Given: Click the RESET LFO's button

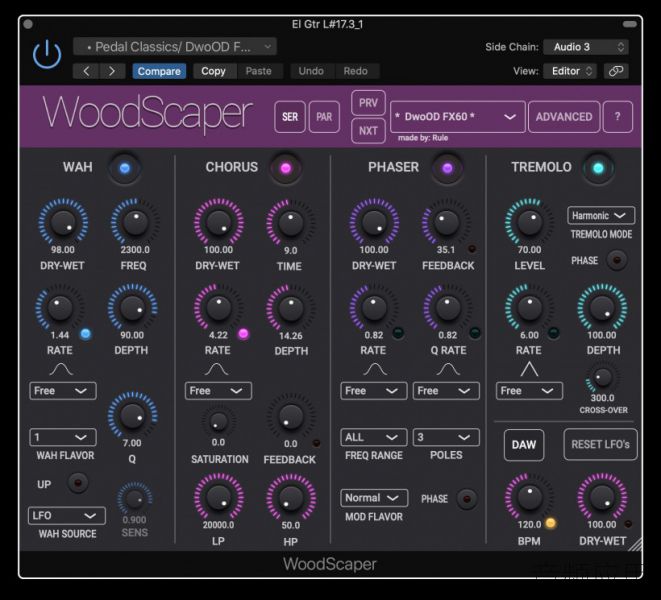Looking at the screenshot, I should click(x=600, y=444).
